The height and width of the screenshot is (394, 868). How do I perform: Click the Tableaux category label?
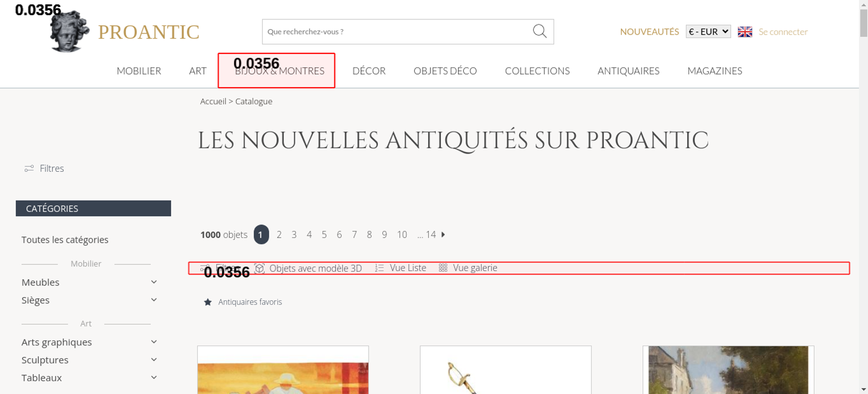coord(42,378)
